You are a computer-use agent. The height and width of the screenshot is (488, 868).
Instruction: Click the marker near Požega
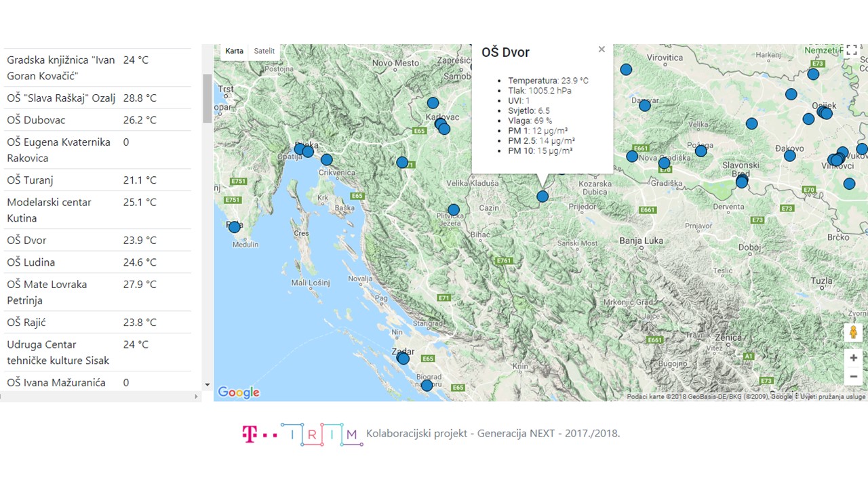(x=701, y=151)
